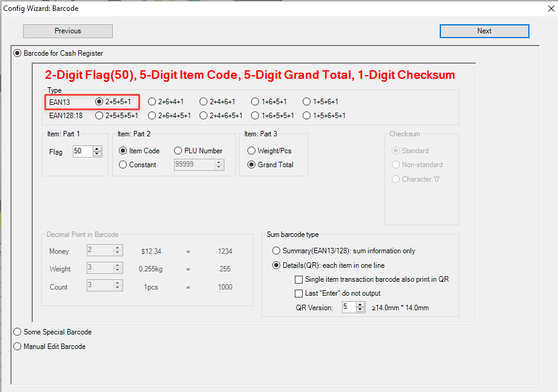Close the Config Wizard window
Image resolution: width=558 pixels, height=392 pixels.
pyautogui.click(x=551, y=8)
